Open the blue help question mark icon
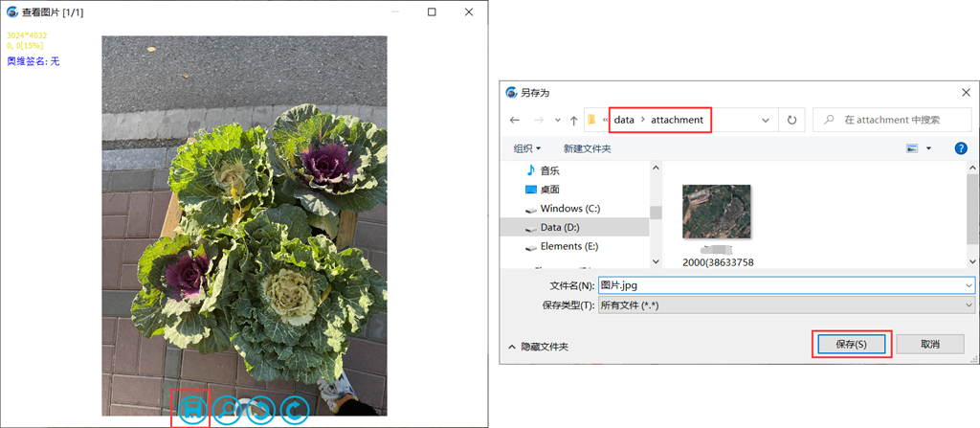 pos(960,148)
